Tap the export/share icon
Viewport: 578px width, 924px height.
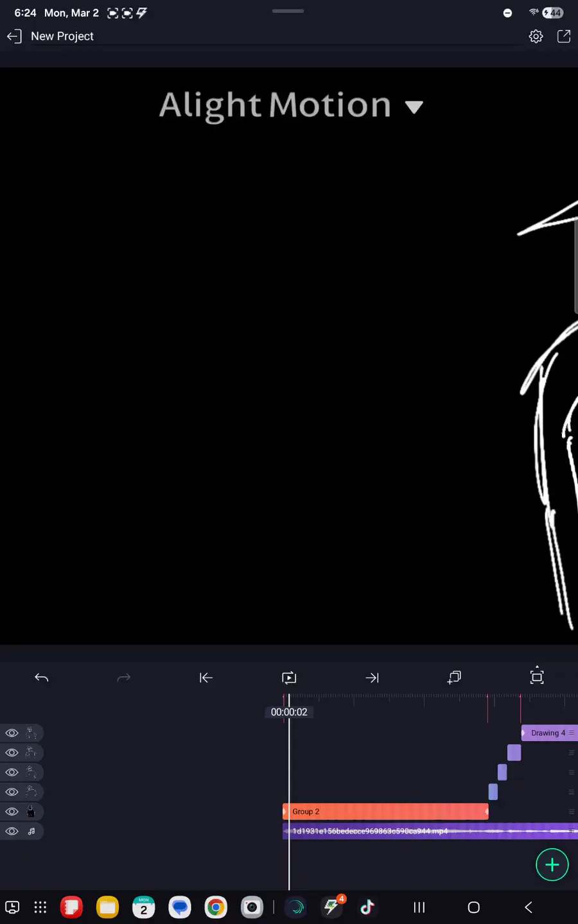[564, 37]
